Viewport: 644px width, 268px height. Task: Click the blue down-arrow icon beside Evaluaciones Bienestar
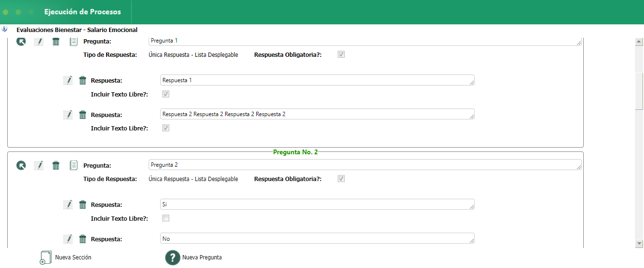click(x=5, y=29)
